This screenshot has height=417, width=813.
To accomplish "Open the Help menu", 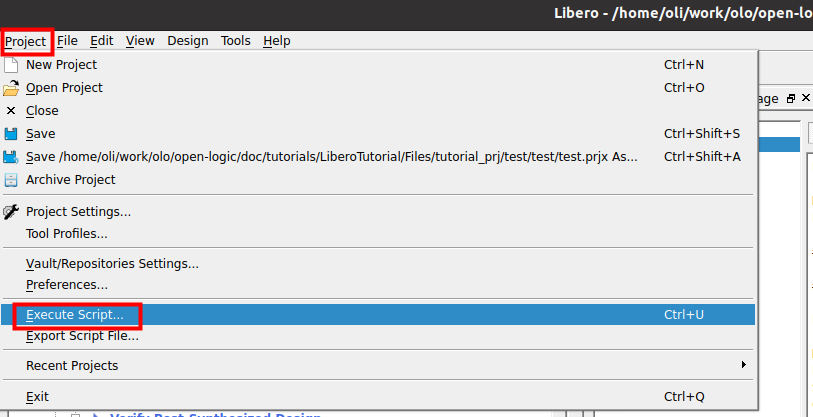I will click(x=276, y=41).
